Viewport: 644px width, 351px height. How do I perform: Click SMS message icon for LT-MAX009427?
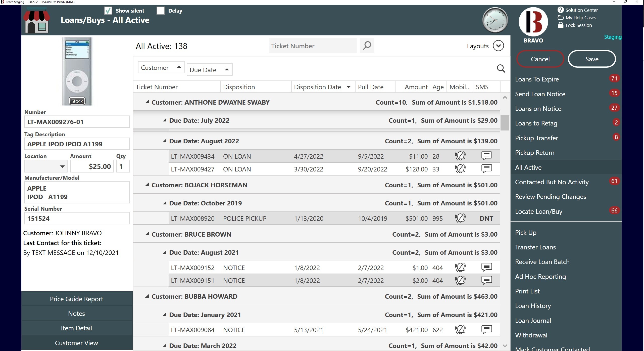[x=486, y=169]
